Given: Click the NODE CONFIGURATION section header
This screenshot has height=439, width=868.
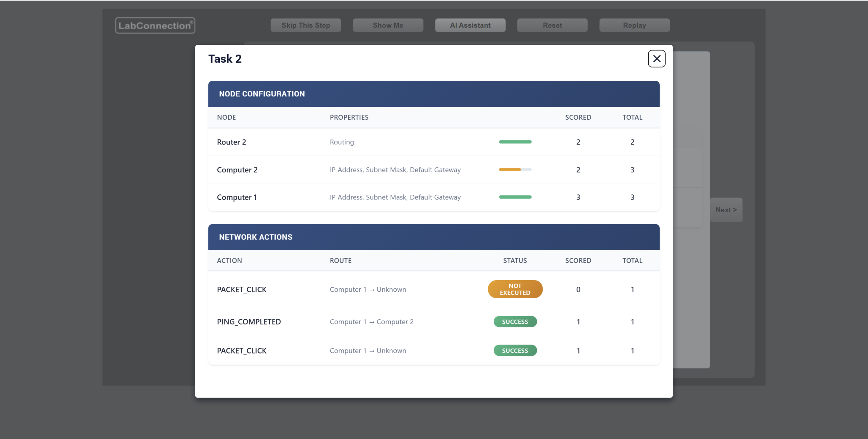Looking at the screenshot, I should coord(262,94).
